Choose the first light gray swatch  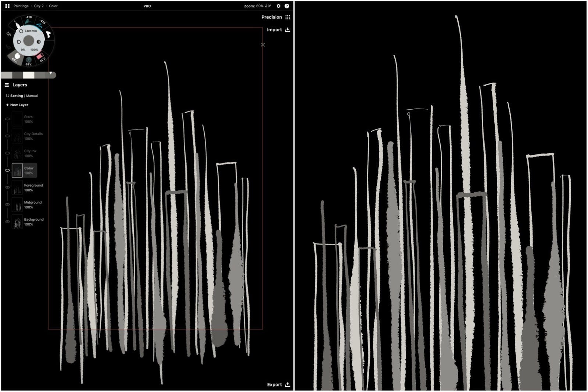[x=7, y=75]
